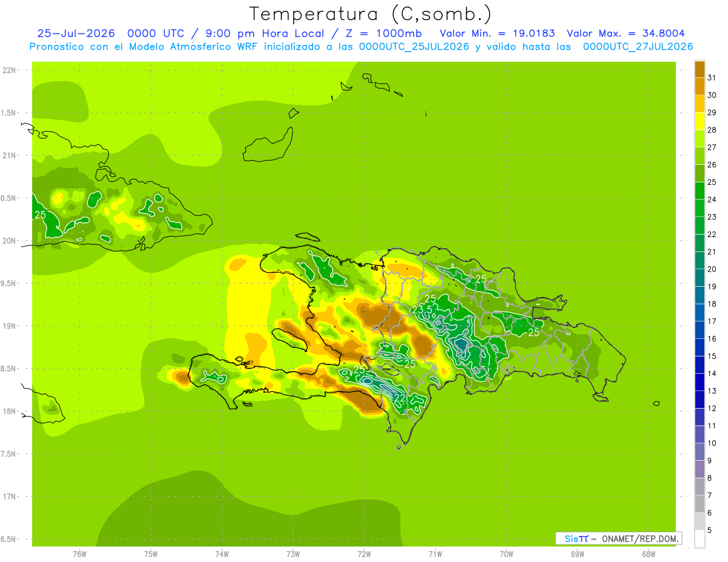Click the Valor Max. = 34.8004 text

coord(626,33)
